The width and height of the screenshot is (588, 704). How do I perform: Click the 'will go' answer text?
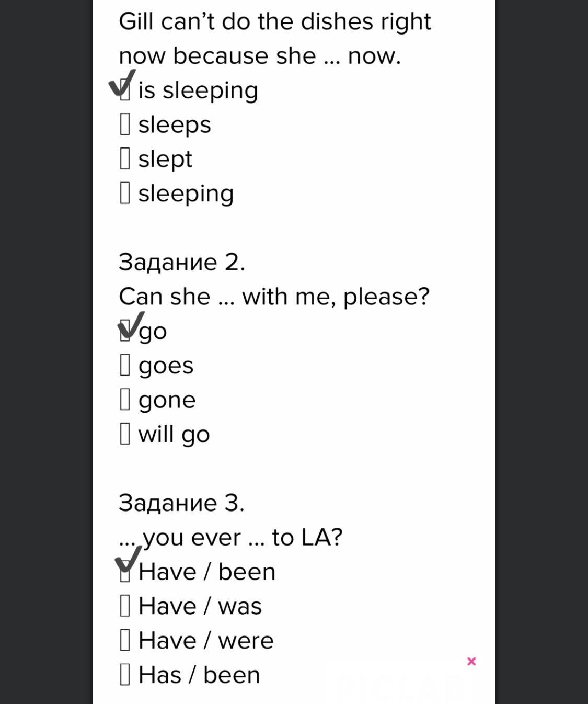point(174,435)
